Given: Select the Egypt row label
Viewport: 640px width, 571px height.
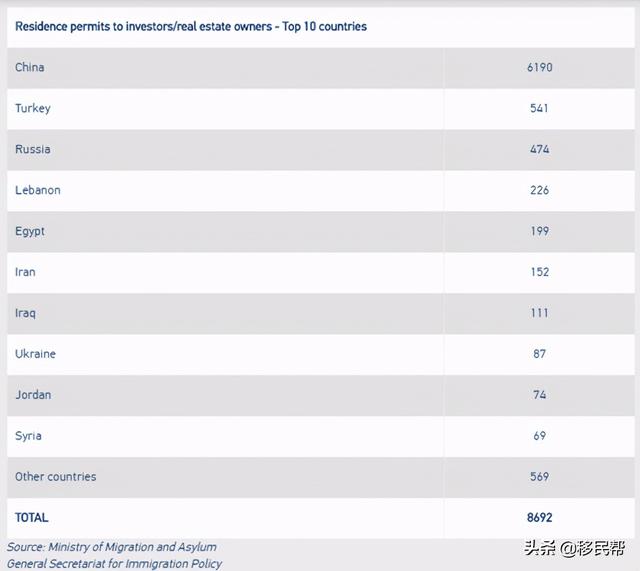Looking at the screenshot, I should (x=30, y=231).
